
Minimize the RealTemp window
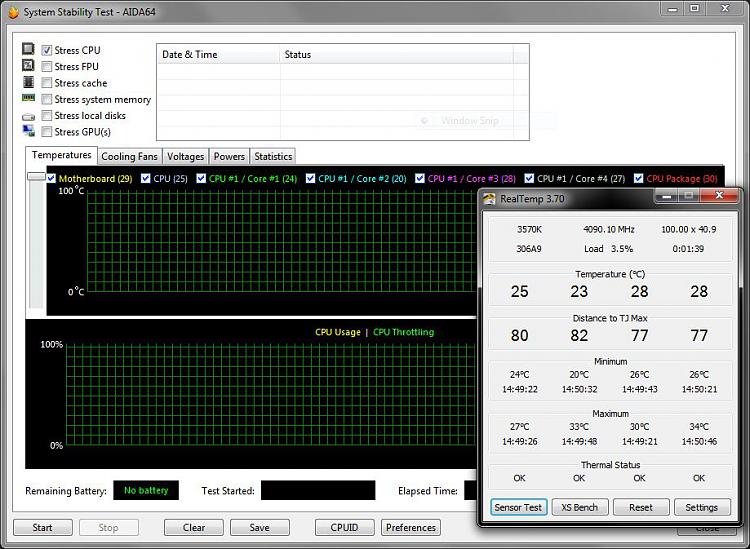(x=667, y=195)
